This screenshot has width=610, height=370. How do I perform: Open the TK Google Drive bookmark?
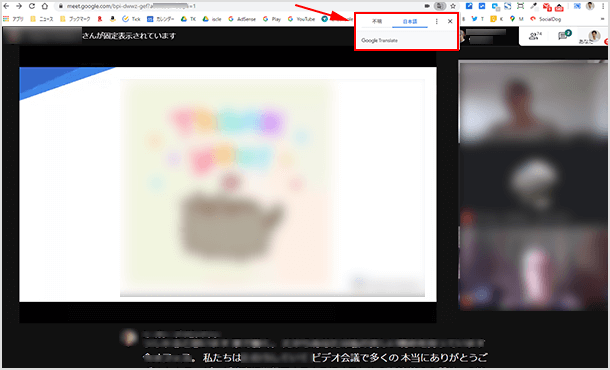click(188, 19)
